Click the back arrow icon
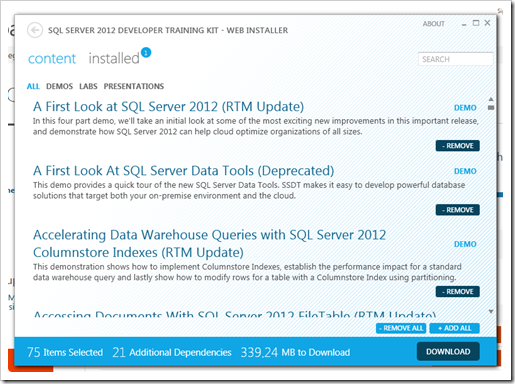The width and height of the screenshot is (515, 384). [x=35, y=30]
